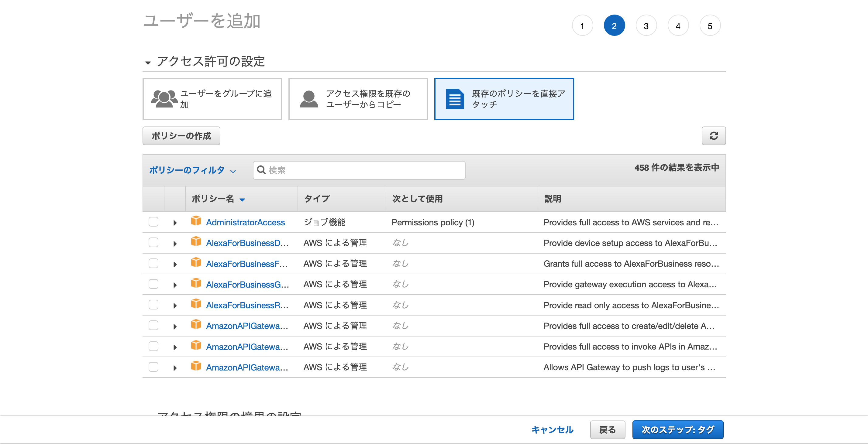Collapse the アクセス許可の設定 section

click(x=148, y=63)
